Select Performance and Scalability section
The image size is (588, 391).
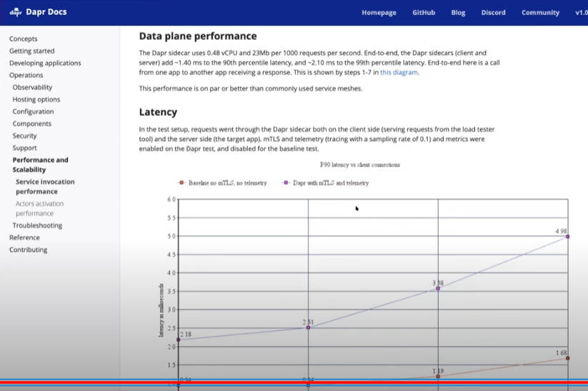pyautogui.click(x=41, y=164)
